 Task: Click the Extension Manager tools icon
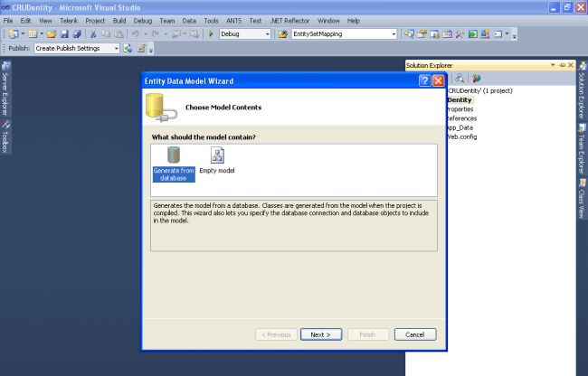460,34
